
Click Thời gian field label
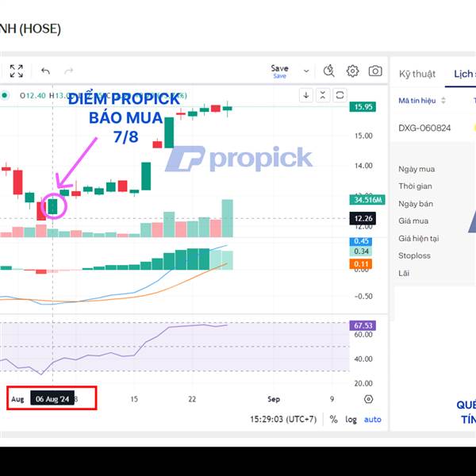tap(415, 186)
